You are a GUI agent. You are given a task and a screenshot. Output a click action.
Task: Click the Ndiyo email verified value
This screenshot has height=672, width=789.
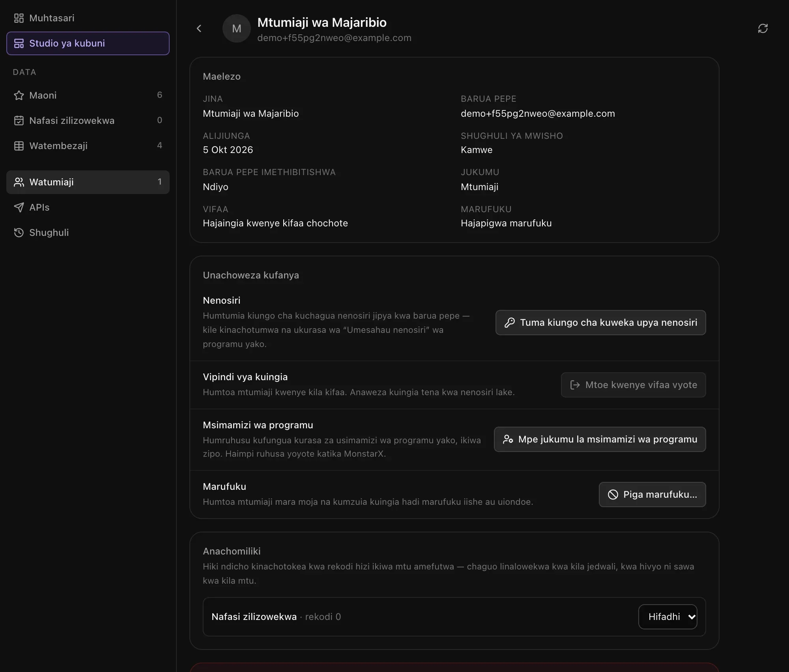pos(215,187)
